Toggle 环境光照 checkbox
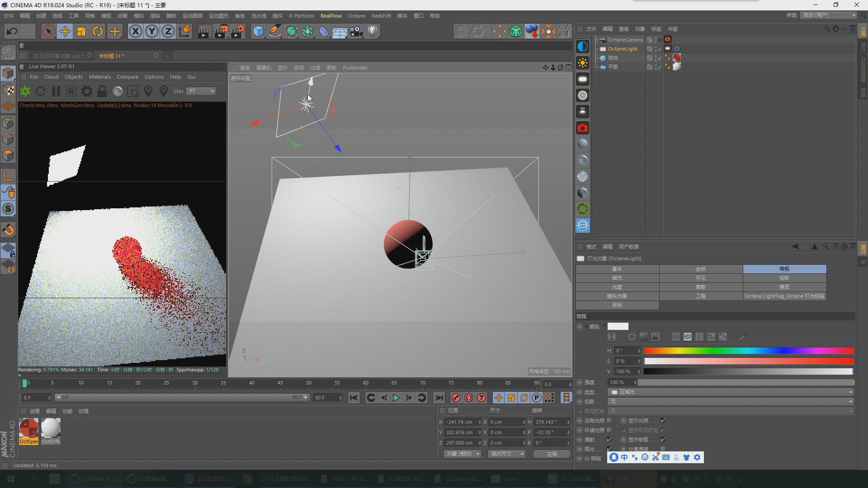The width and height of the screenshot is (868, 488). click(609, 430)
